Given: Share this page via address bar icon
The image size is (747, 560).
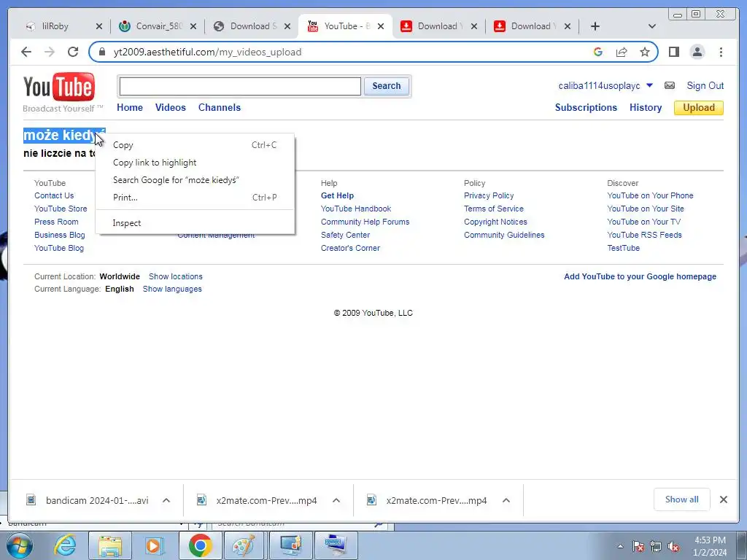Looking at the screenshot, I should (622, 52).
